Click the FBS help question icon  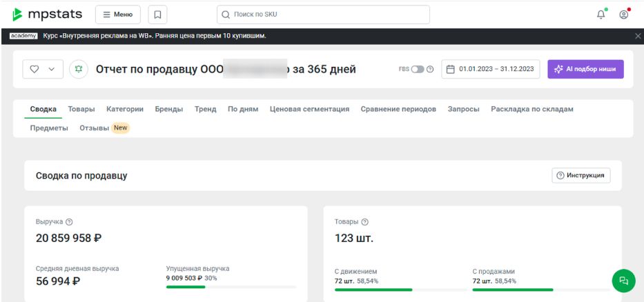coord(430,69)
